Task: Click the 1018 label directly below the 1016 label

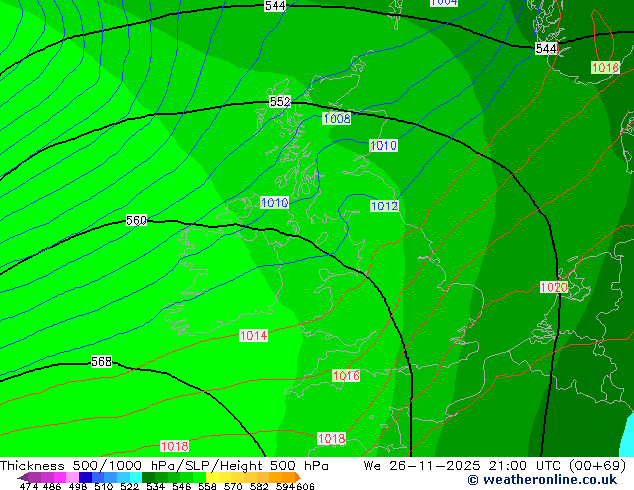Action: [x=332, y=439]
